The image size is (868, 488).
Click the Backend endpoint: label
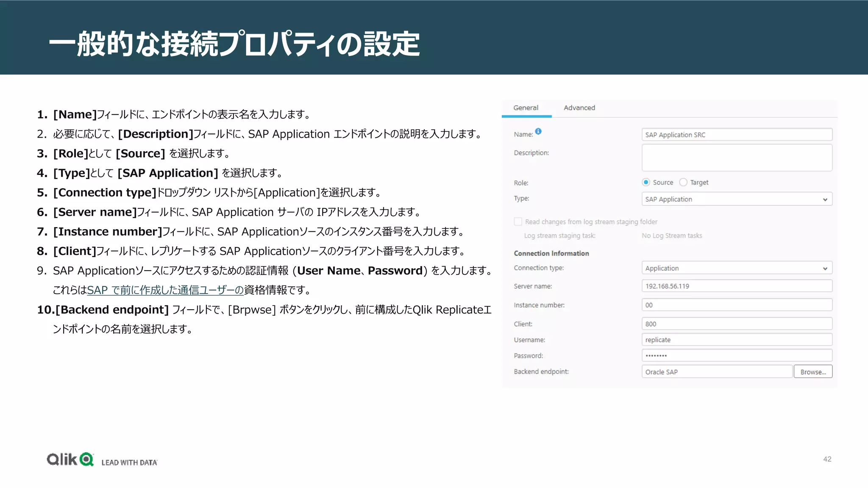[541, 372]
